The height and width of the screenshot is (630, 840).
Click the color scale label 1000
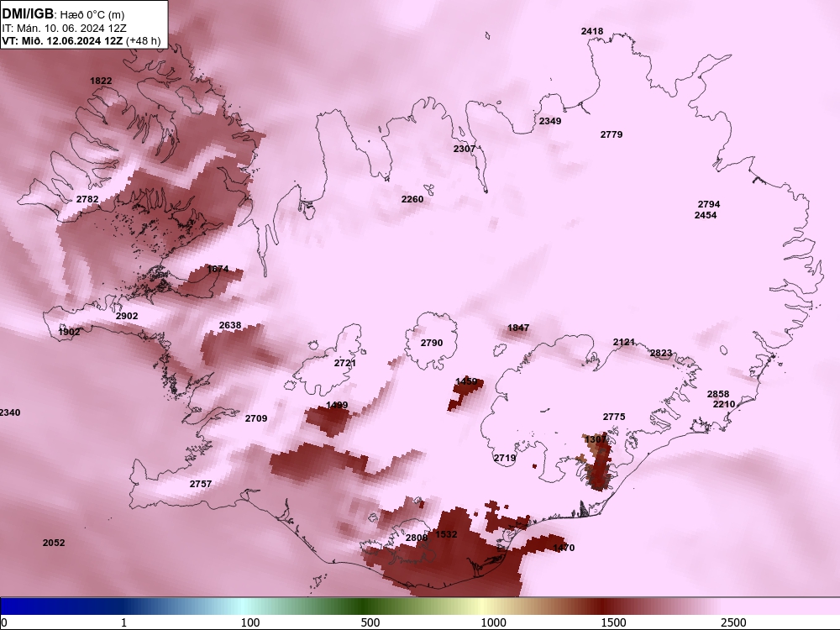(x=493, y=622)
